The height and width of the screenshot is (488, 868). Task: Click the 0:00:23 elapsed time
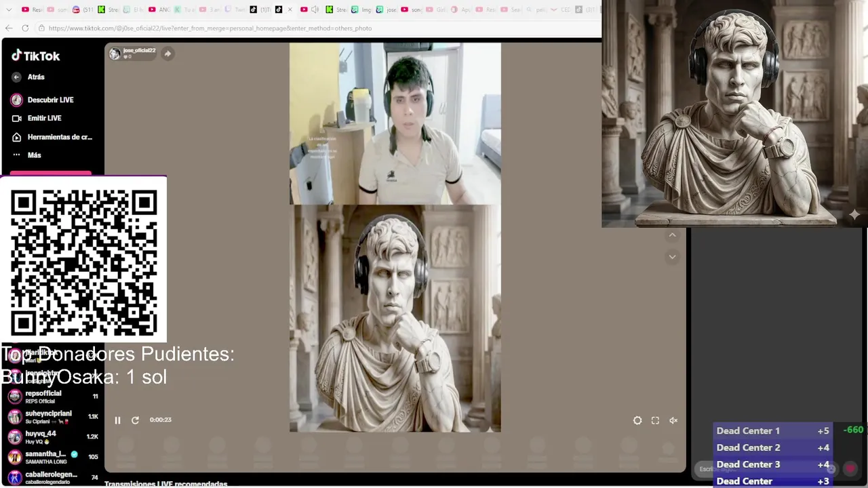(161, 420)
